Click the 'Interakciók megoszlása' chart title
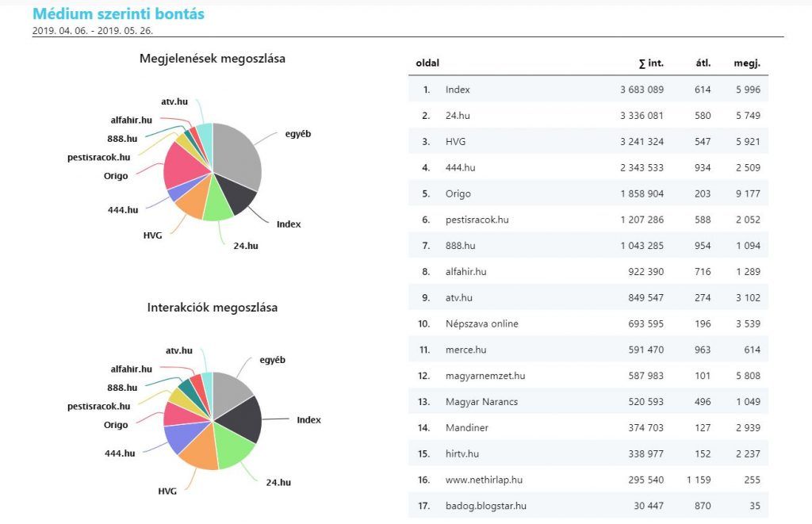This screenshot has height=524, width=812. (213, 308)
